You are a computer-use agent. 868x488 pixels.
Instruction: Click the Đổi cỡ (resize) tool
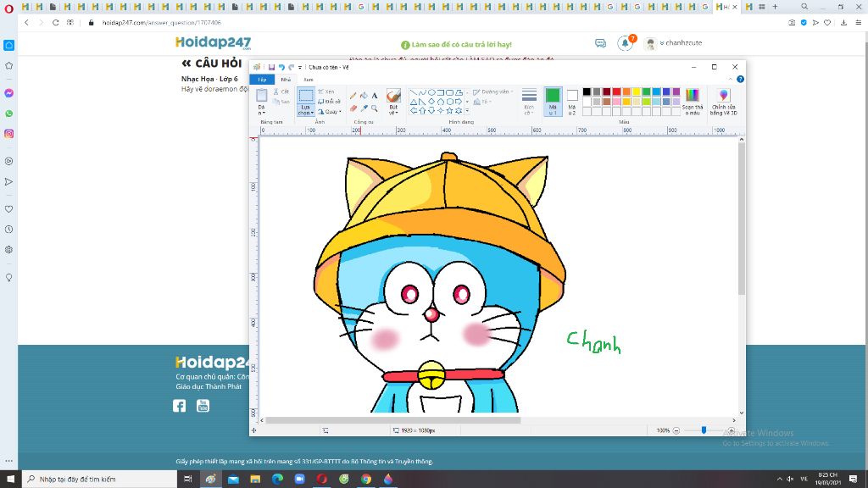(330, 102)
